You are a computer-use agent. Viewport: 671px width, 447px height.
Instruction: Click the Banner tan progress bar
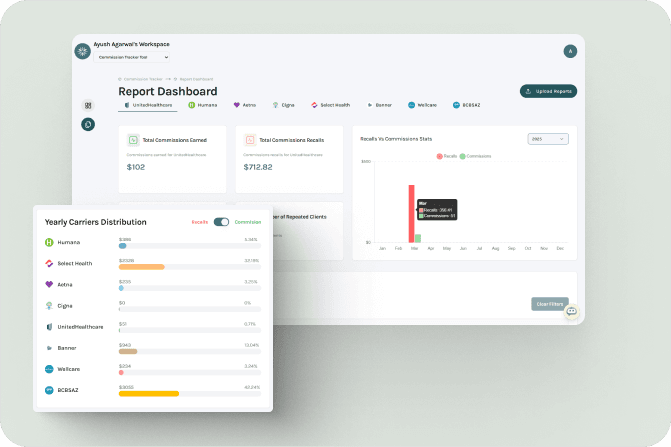pyautogui.click(x=128, y=352)
